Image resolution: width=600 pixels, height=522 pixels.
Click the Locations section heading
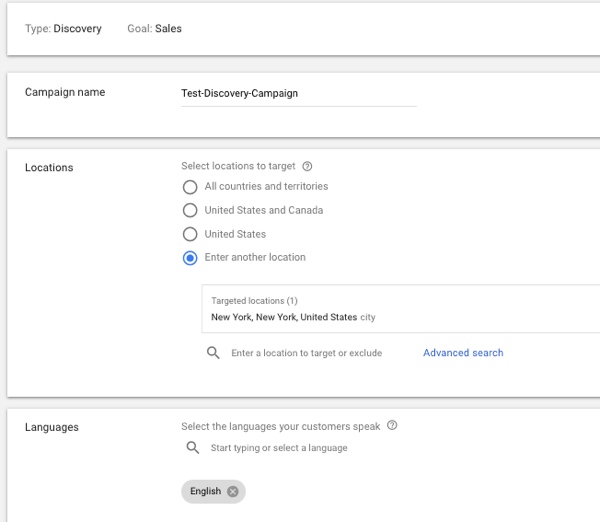click(x=49, y=168)
